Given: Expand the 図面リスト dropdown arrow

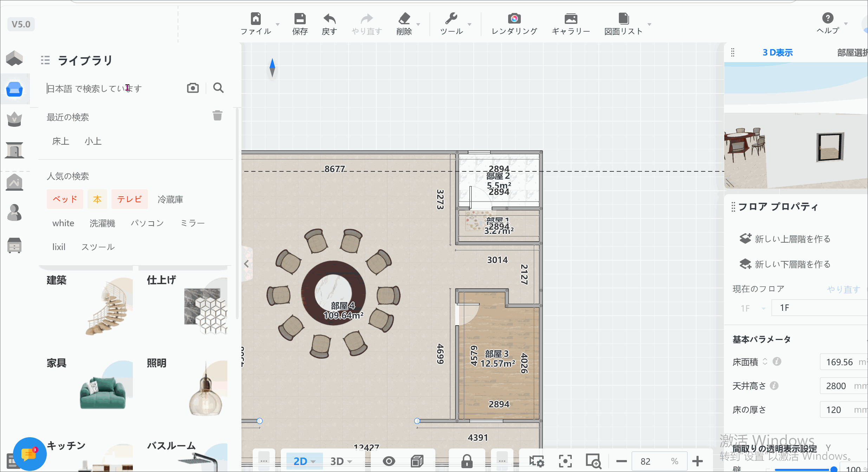Looking at the screenshot, I should coord(649,24).
